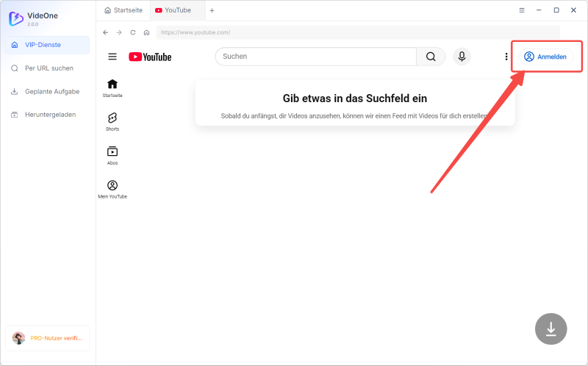588x366 pixels.
Task: Click the URL address bar
Action: 358,32
